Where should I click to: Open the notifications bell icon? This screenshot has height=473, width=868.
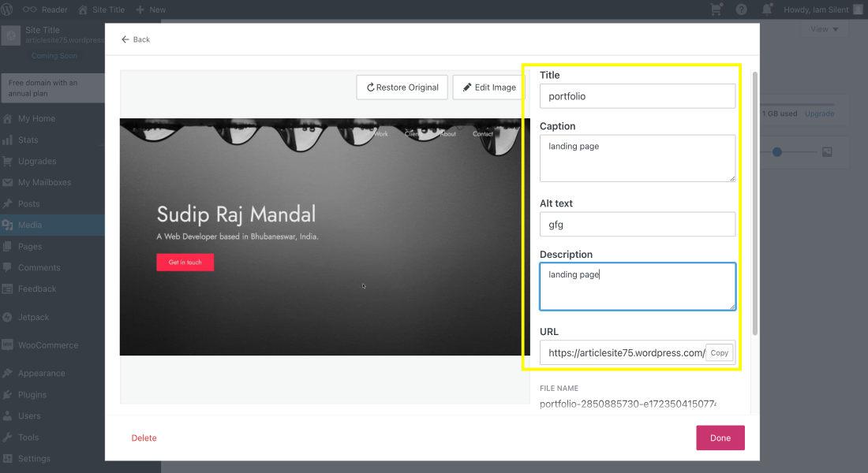pos(767,9)
